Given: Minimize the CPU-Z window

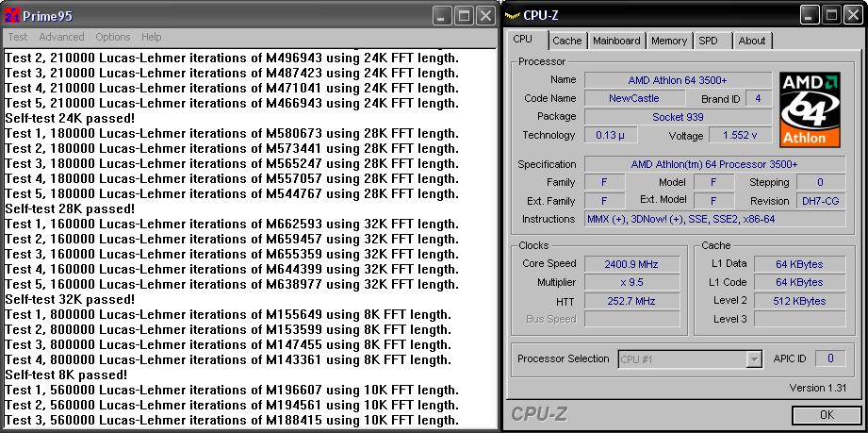Looking at the screenshot, I should pyautogui.click(x=810, y=16).
